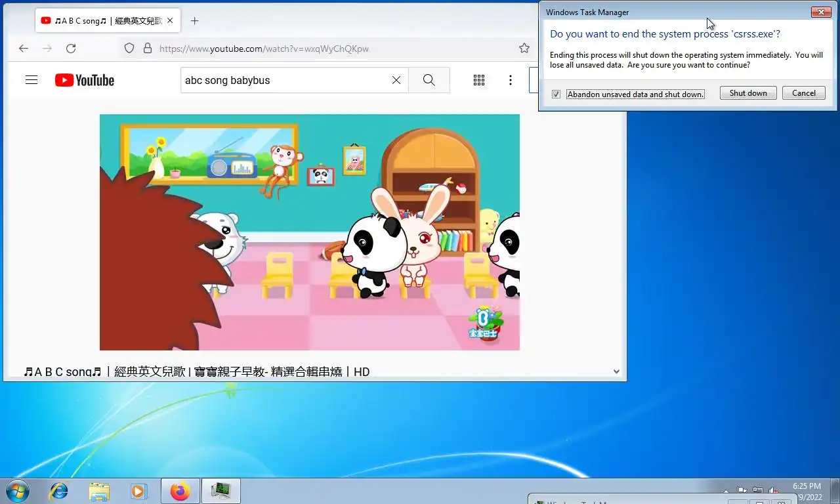
Task: Click the Firefox back arrow
Action: point(24,48)
